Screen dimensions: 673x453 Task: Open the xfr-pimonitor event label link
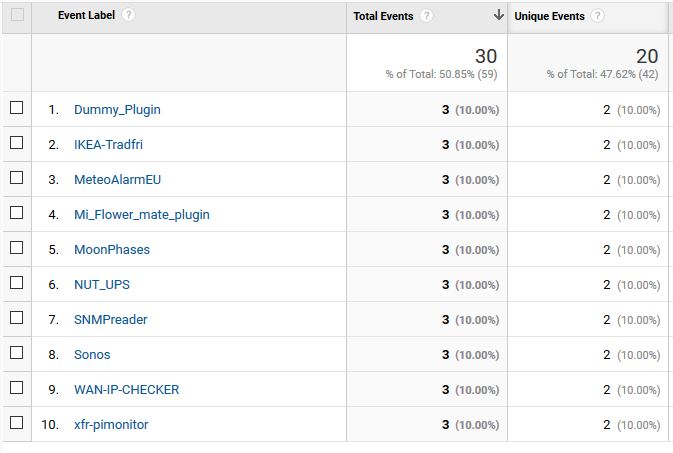pyautogui.click(x=111, y=425)
